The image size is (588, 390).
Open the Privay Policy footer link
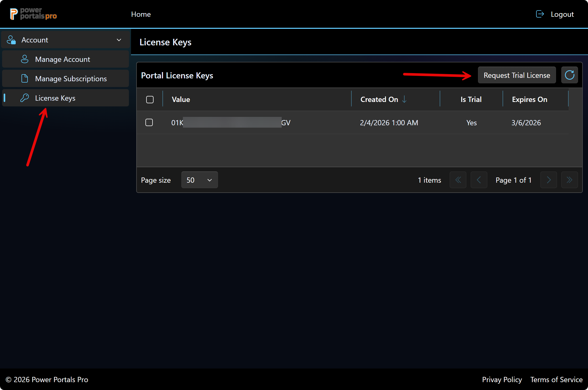(502, 380)
